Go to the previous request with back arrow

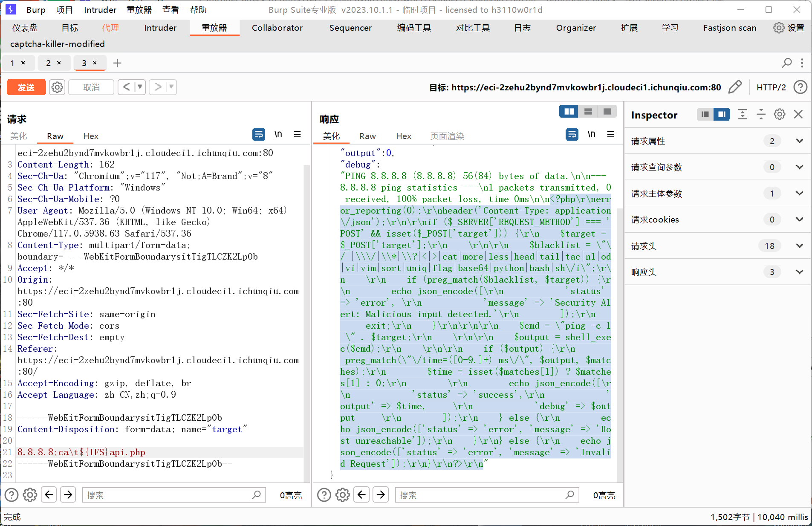[127, 87]
